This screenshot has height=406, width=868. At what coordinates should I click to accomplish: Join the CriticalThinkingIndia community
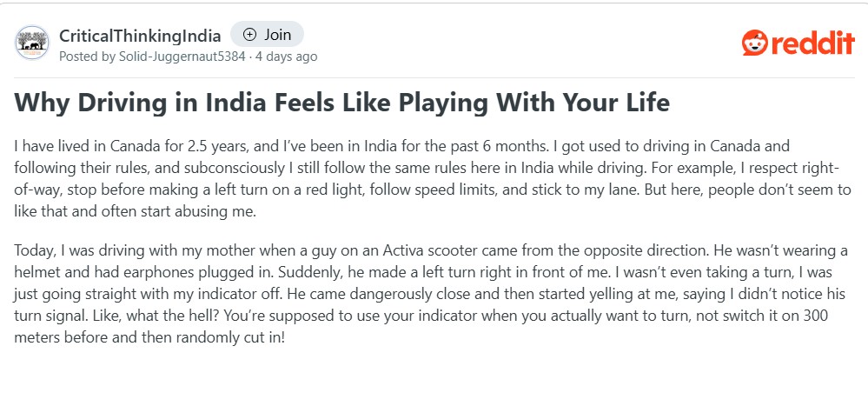(x=267, y=35)
